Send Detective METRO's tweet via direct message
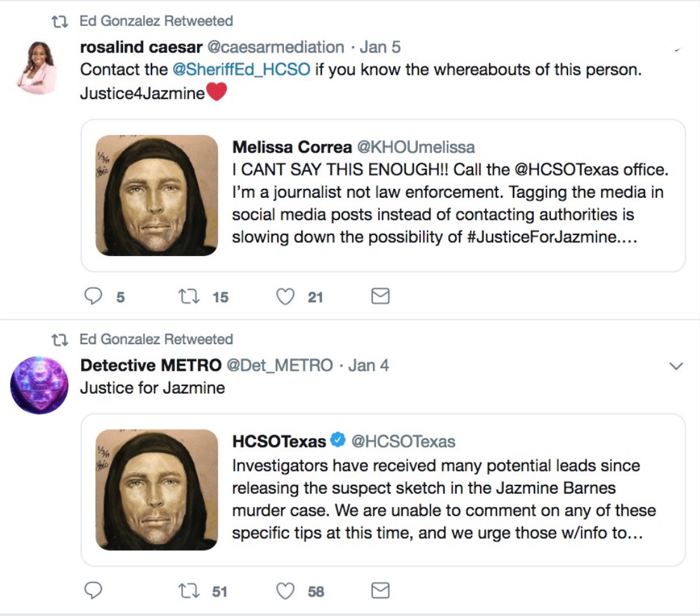 pos(380,591)
